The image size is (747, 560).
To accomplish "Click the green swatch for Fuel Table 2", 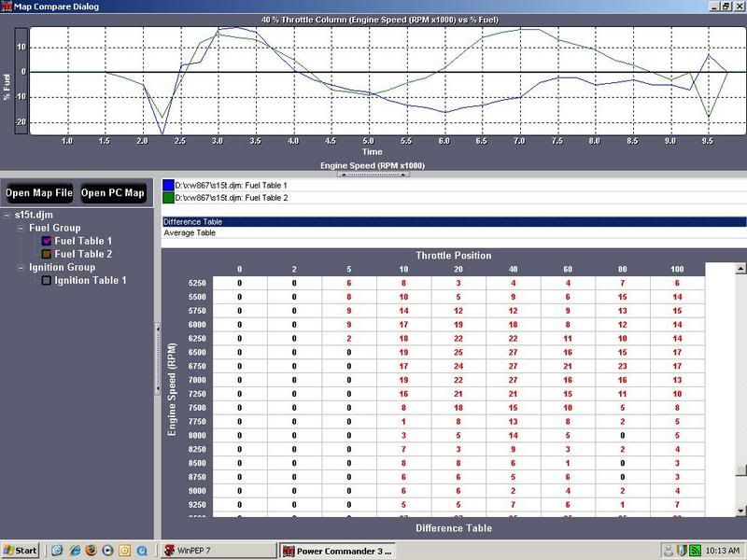I will (168, 198).
